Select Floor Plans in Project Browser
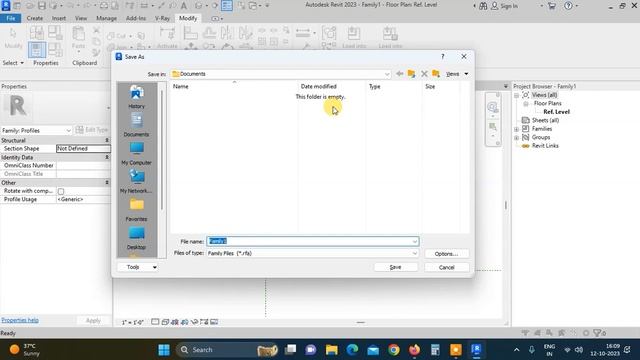The height and width of the screenshot is (360, 640). [547, 103]
